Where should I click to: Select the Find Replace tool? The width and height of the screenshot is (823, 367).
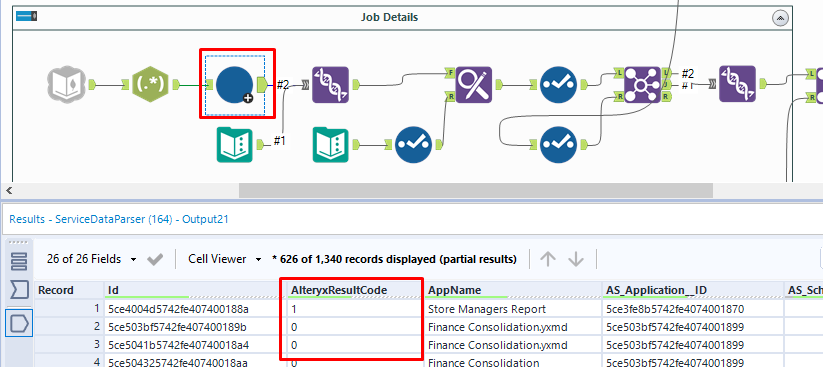(x=473, y=85)
